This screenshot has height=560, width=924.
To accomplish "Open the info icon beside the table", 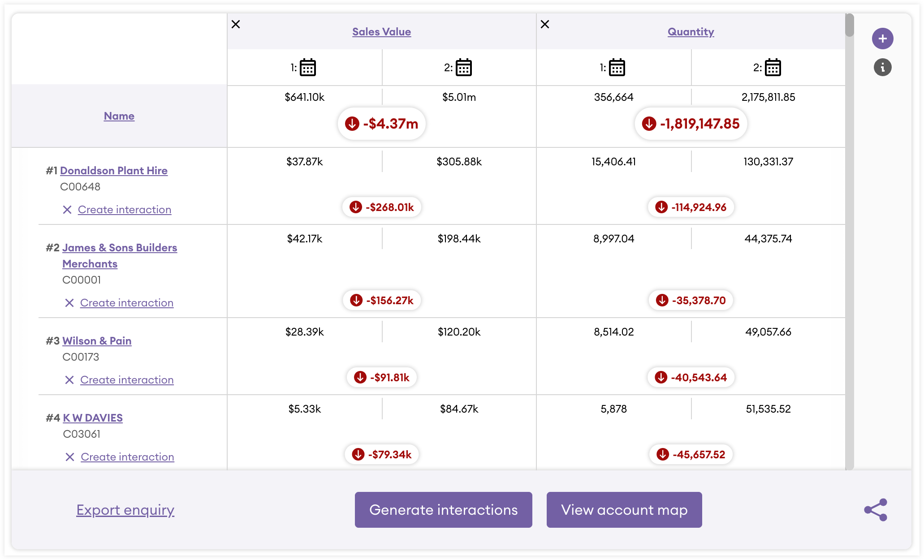I will 882,67.
